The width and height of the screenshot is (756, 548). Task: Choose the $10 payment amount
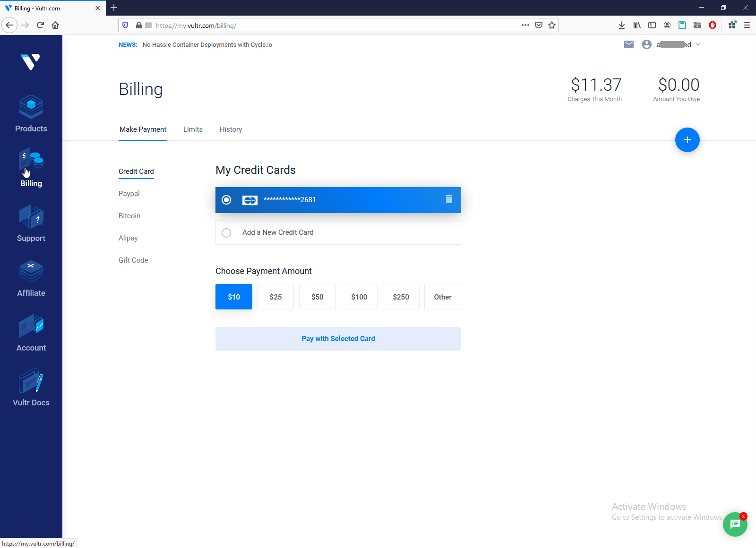click(234, 297)
